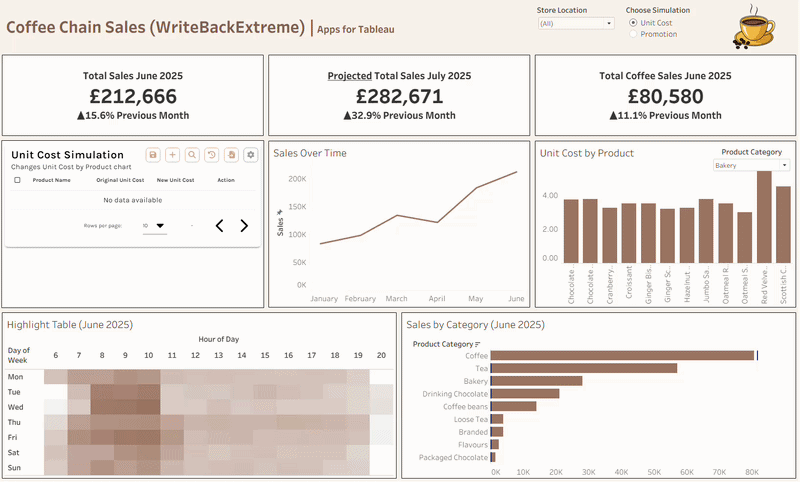Open the Rows per page dropdown
Screen dimensions: 800x482
(155, 226)
